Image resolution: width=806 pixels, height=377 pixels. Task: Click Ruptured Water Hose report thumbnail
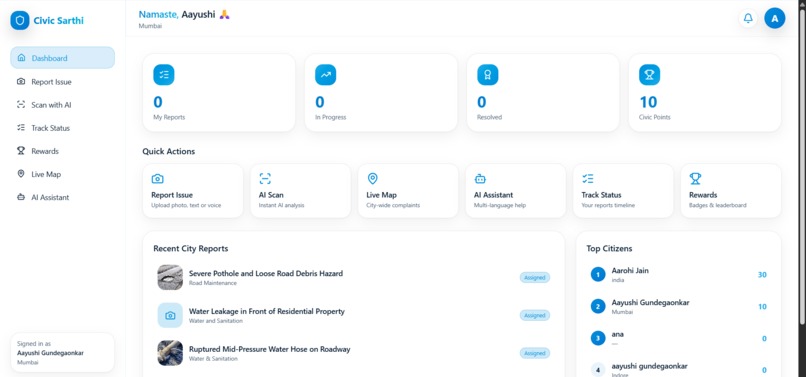170,353
